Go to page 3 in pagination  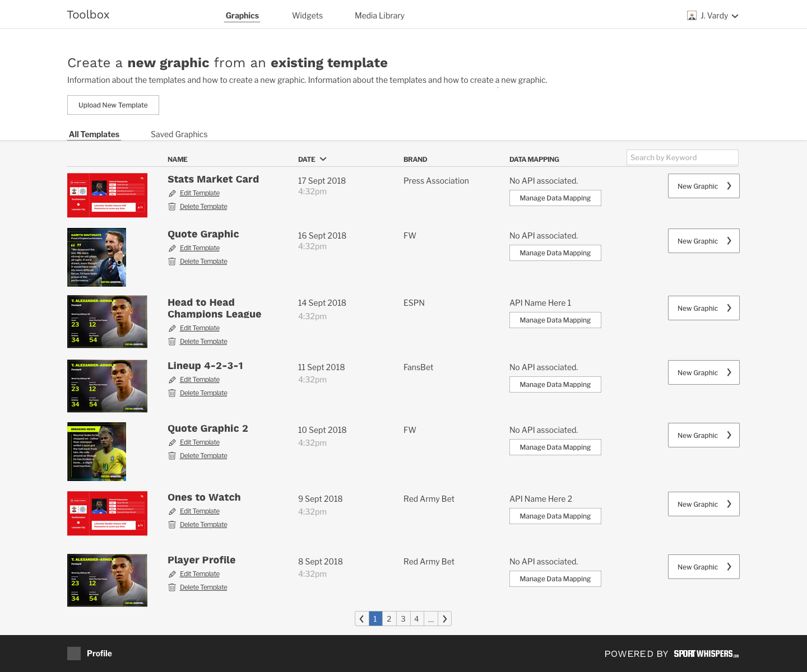pyautogui.click(x=403, y=619)
